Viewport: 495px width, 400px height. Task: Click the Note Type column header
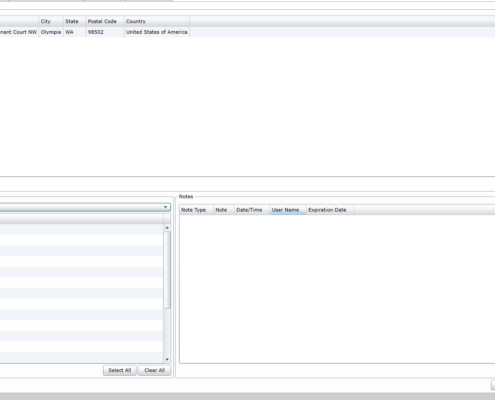tap(196, 210)
